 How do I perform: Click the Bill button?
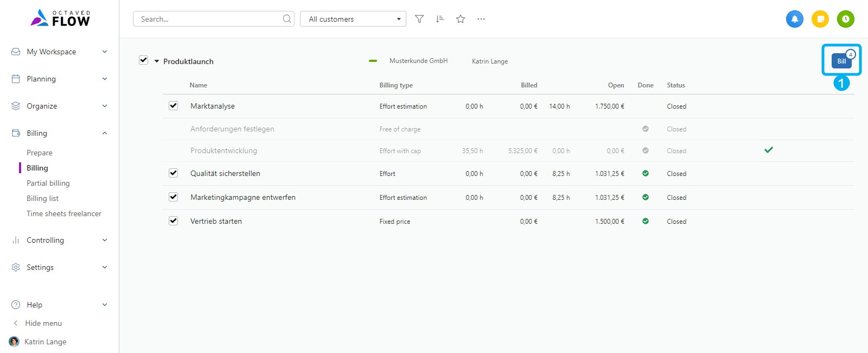pyautogui.click(x=841, y=61)
